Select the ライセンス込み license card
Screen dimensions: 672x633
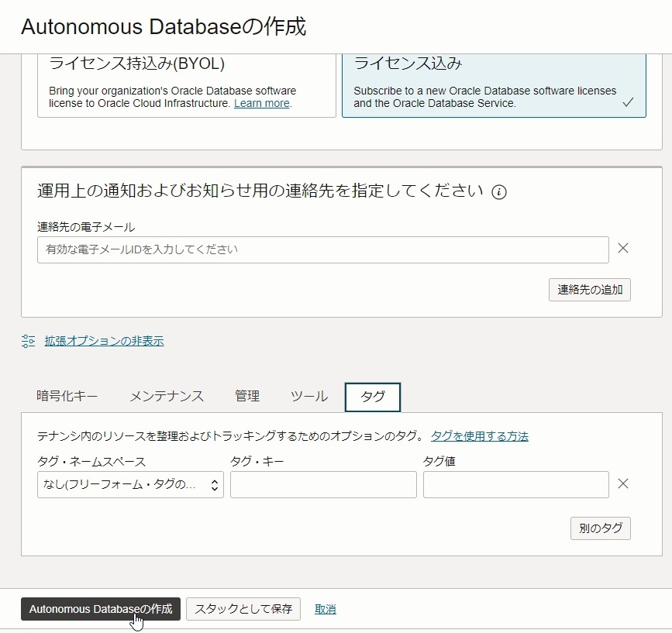tap(494, 86)
